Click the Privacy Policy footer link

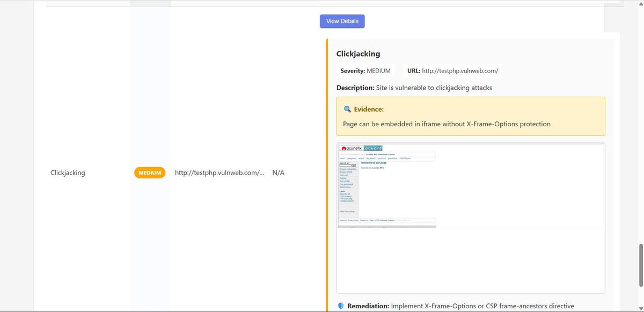[353, 221]
